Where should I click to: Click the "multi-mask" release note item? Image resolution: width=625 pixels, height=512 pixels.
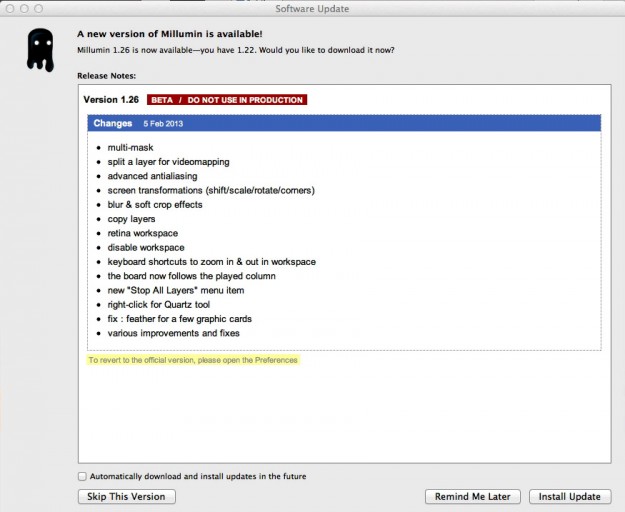pos(130,148)
